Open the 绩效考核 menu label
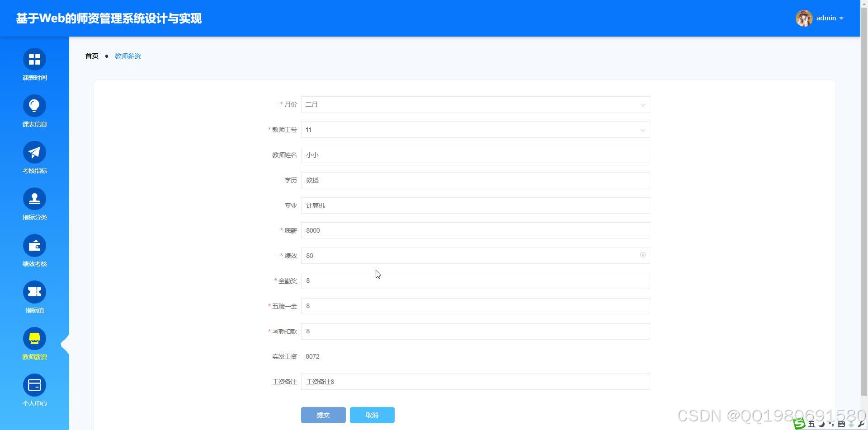 [x=35, y=264]
